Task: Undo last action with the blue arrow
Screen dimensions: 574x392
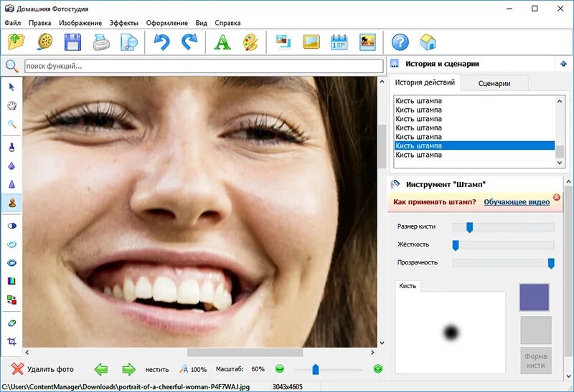Action: click(x=161, y=42)
